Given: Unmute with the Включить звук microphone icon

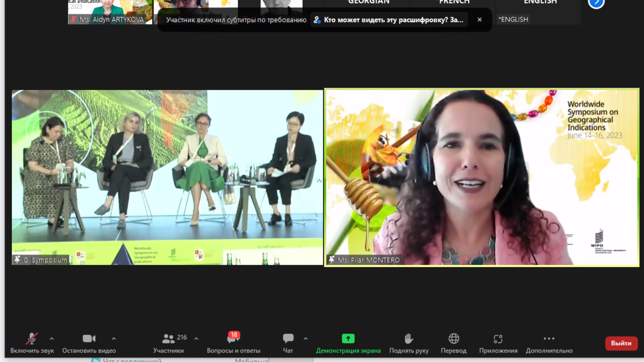Looking at the screenshot, I should point(32,339).
